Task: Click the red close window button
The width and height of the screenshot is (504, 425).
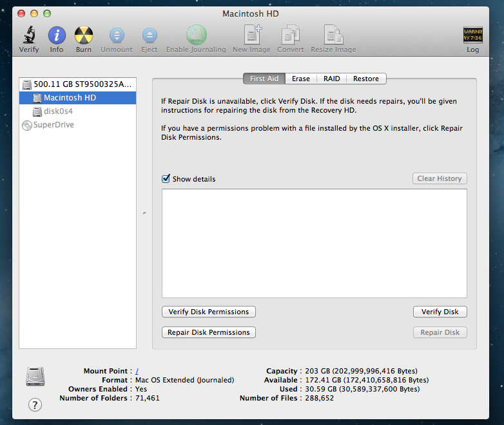Action: [21, 14]
